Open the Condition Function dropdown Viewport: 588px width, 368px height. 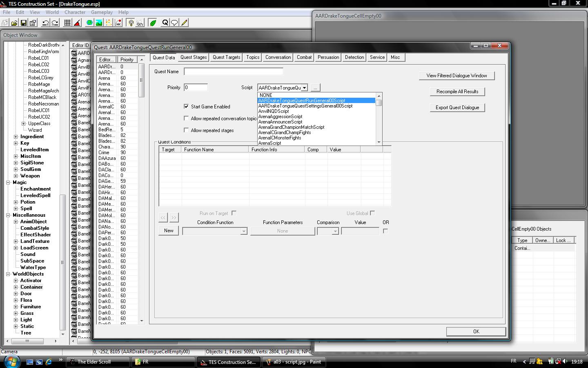coord(243,231)
